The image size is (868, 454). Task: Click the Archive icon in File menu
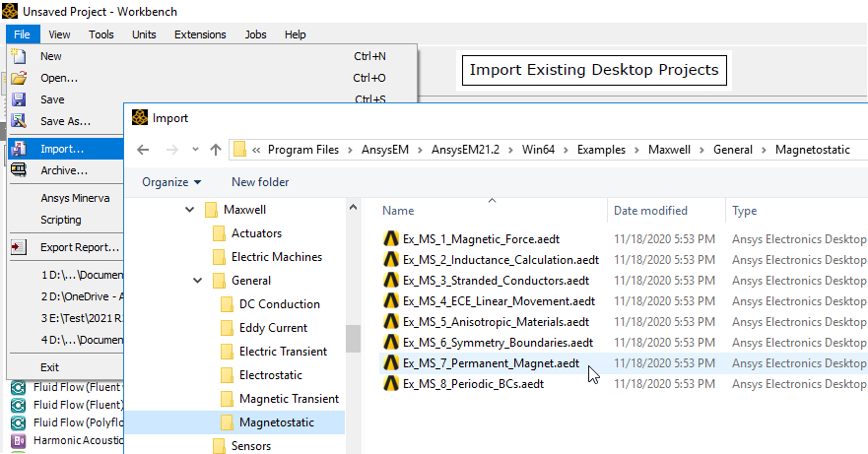pyautogui.click(x=19, y=170)
